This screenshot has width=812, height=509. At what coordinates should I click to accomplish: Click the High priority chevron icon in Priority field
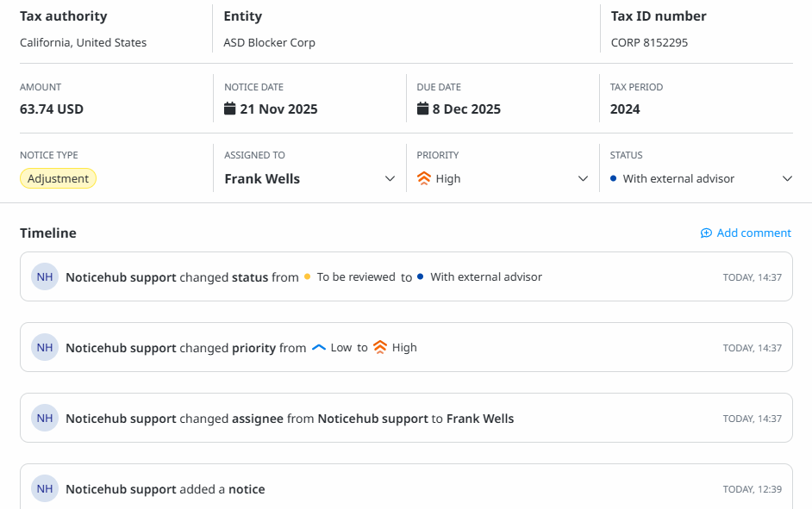pos(423,179)
